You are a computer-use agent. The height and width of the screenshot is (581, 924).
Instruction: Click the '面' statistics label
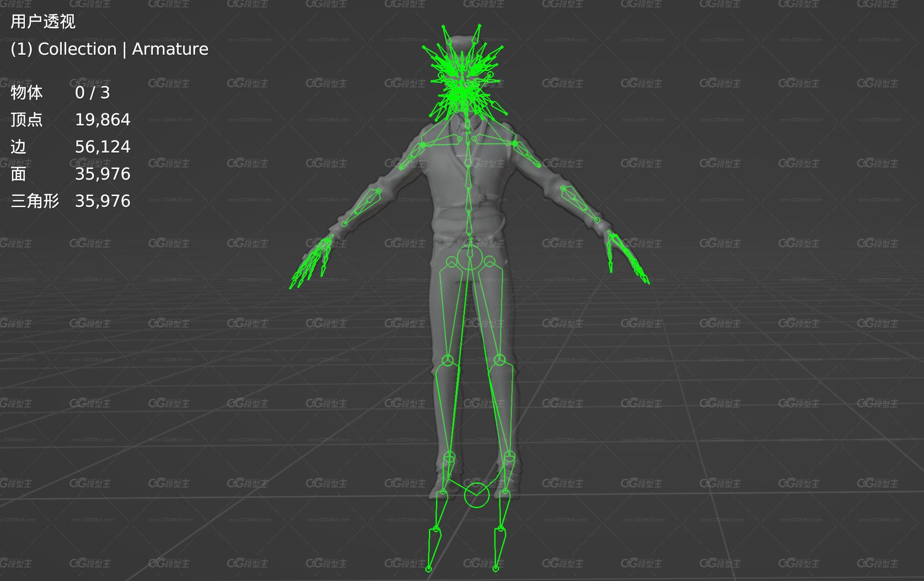coord(18,174)
